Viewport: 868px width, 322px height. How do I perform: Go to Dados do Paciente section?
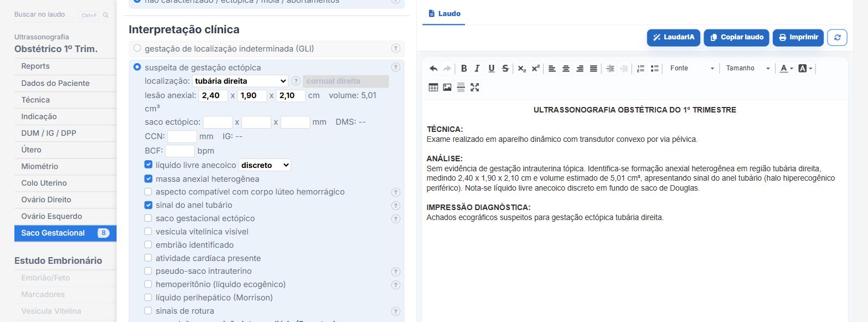coord(65,83)
